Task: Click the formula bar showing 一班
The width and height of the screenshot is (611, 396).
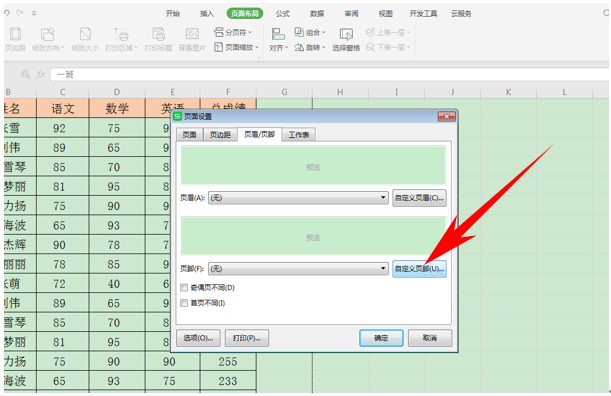Action: (330, 74)
